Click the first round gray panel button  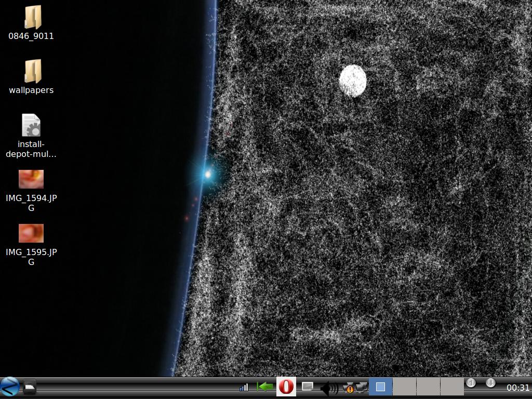[x=471, y=383]
